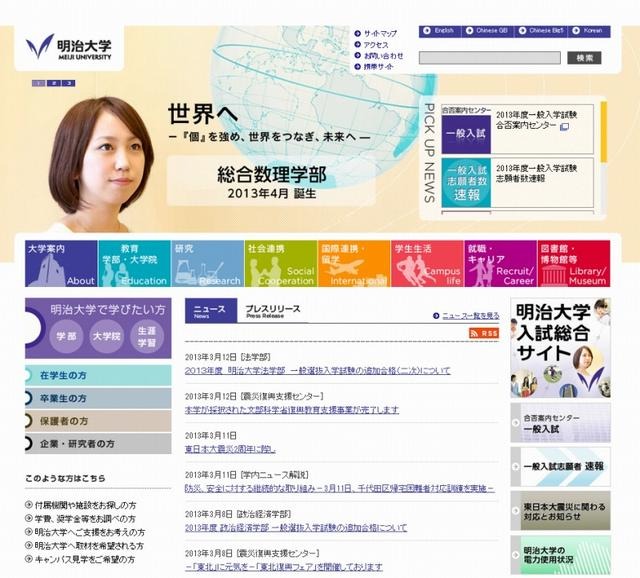Open the 一般入試志願者 速報 side banner
Image resolution: width=640 pixels, height=578 pixels.
pyautogui.click(x=560, y=467)
